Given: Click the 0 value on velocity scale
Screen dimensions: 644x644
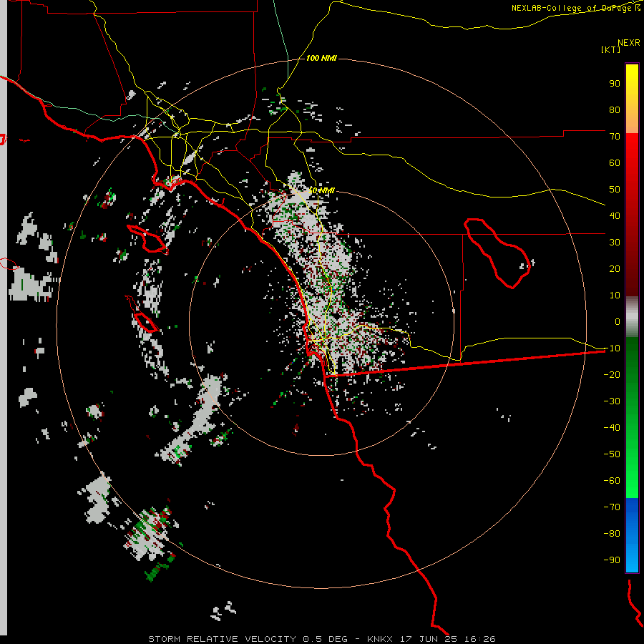Looking at the screenshot, I should click(x=618, y=321).
